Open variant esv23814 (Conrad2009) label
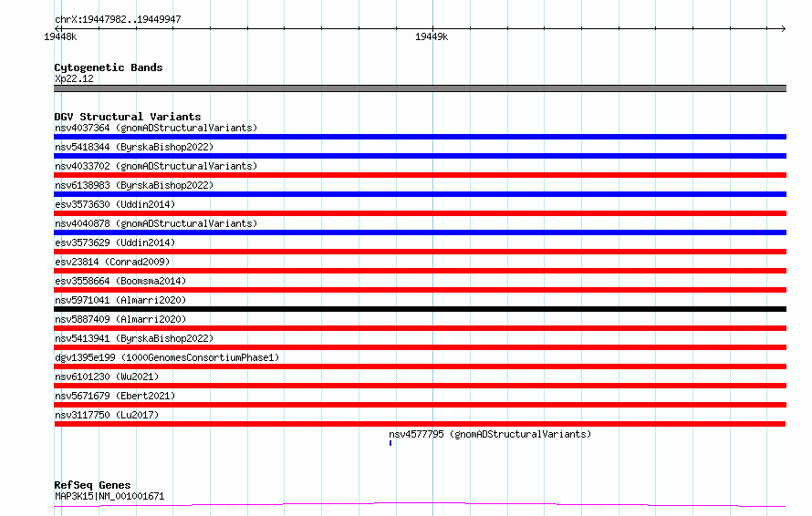Image resolution: width=812 pixels, height=516 pixels. click(112, 262)
